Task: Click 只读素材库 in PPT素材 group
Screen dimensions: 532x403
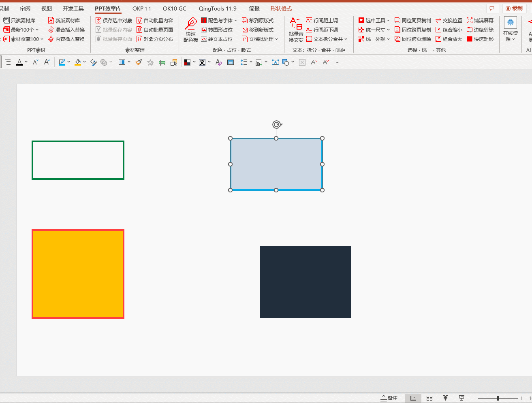Action: point(19,20)
